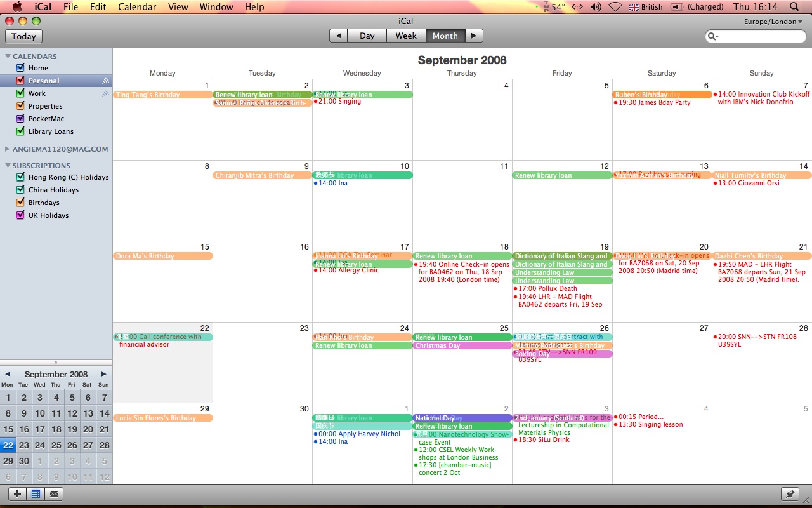
Task: Open the Help menu
Action: (x=254, y=7)
